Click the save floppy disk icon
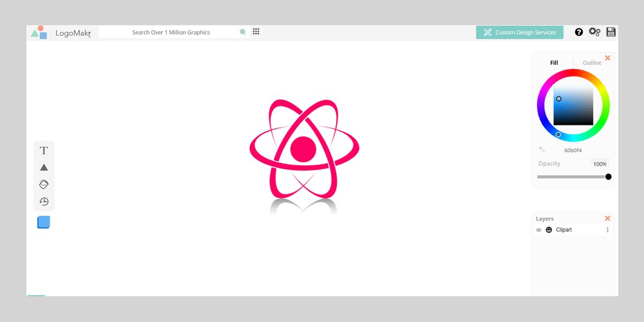The height and width of the screenshot is (322, 644). [x=611, y=32]
